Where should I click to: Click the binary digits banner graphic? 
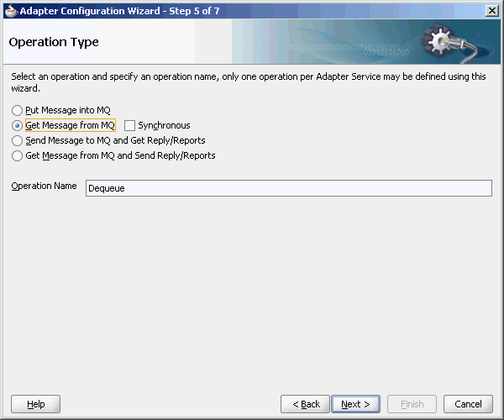tap(350, 49)
